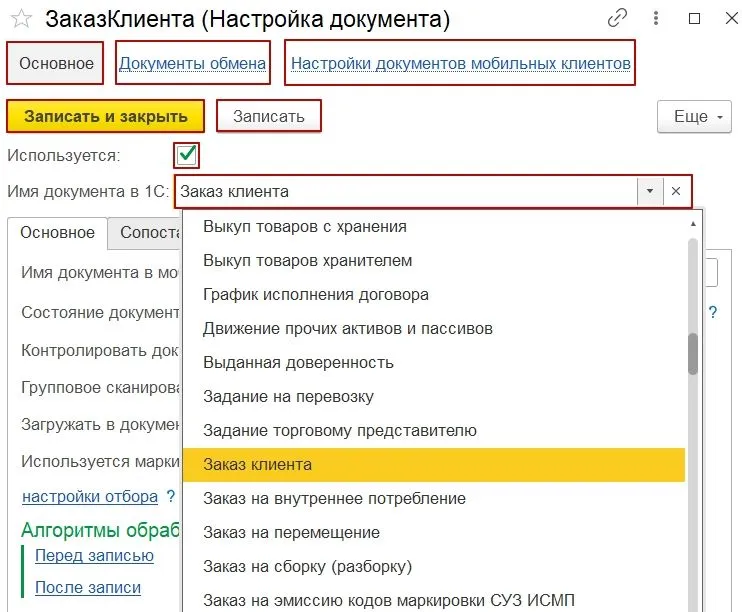Click the blue question mark beside 'настройки отбора'
This screenshot has width=742, height=612.
tap(171, 497)
